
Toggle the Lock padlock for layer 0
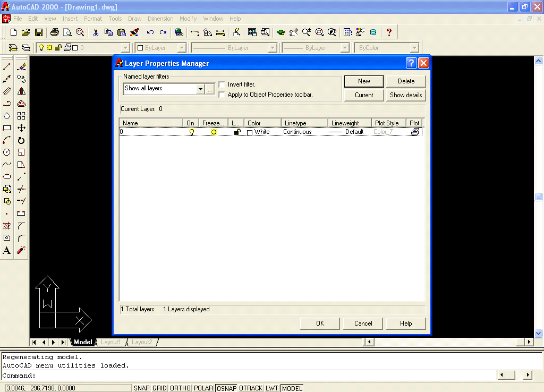(x=237, y=132)
